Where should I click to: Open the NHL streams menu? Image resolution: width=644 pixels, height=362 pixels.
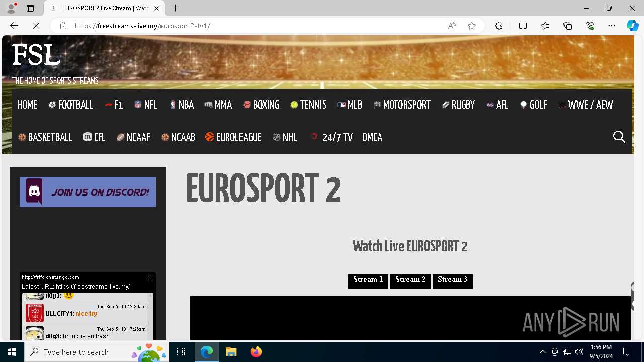click(285, 137)
